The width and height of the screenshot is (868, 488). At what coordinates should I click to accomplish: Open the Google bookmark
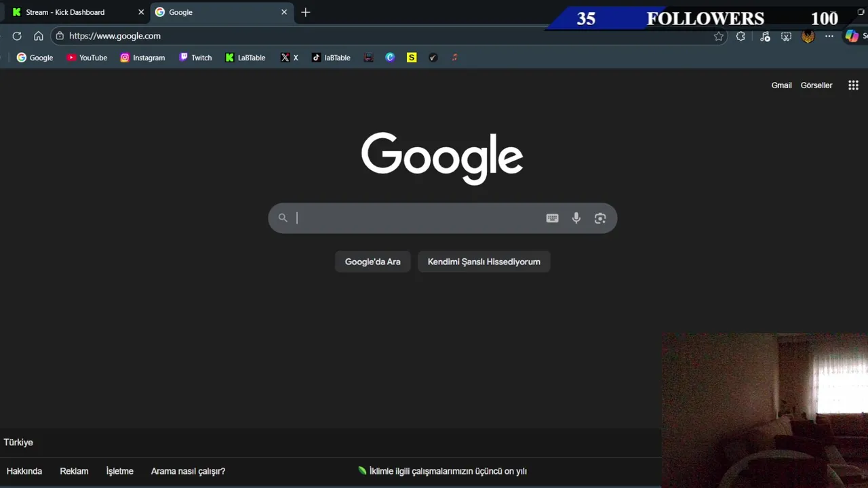pos(35,58)
